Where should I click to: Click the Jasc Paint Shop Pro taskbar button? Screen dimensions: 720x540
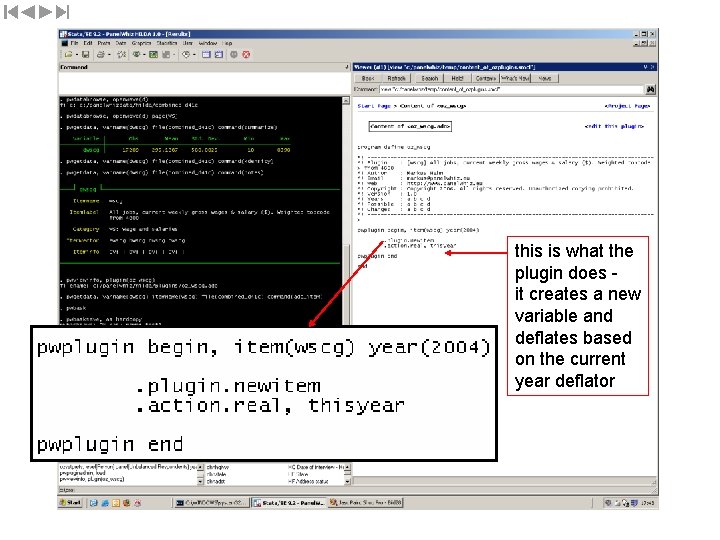coord(366,503)
